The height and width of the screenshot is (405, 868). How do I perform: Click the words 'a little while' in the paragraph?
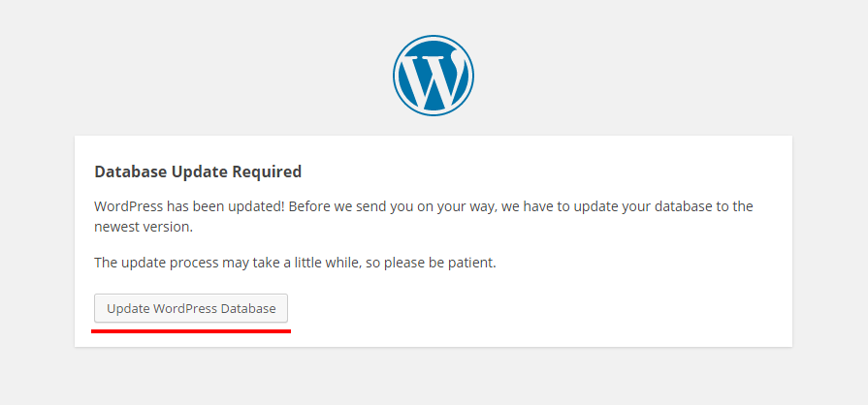[323, 263]
